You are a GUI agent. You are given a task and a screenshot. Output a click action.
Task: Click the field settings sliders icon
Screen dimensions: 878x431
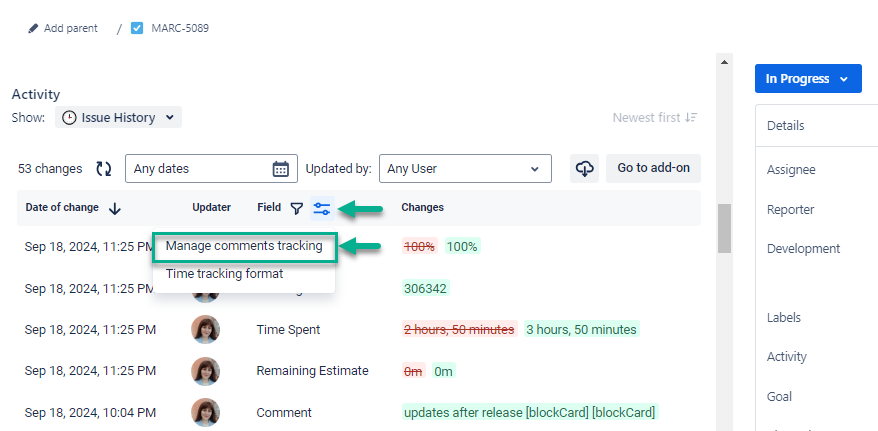[x=322, y=209]
